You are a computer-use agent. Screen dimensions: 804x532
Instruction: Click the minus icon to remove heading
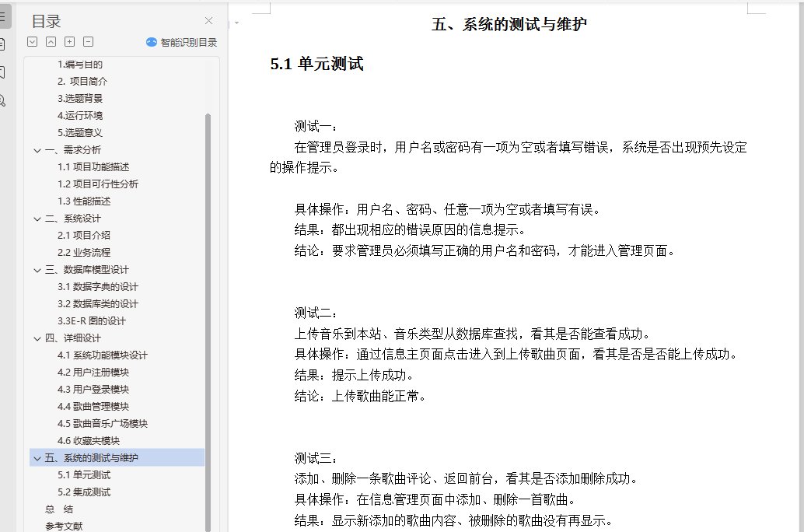(x=88, y=41)
